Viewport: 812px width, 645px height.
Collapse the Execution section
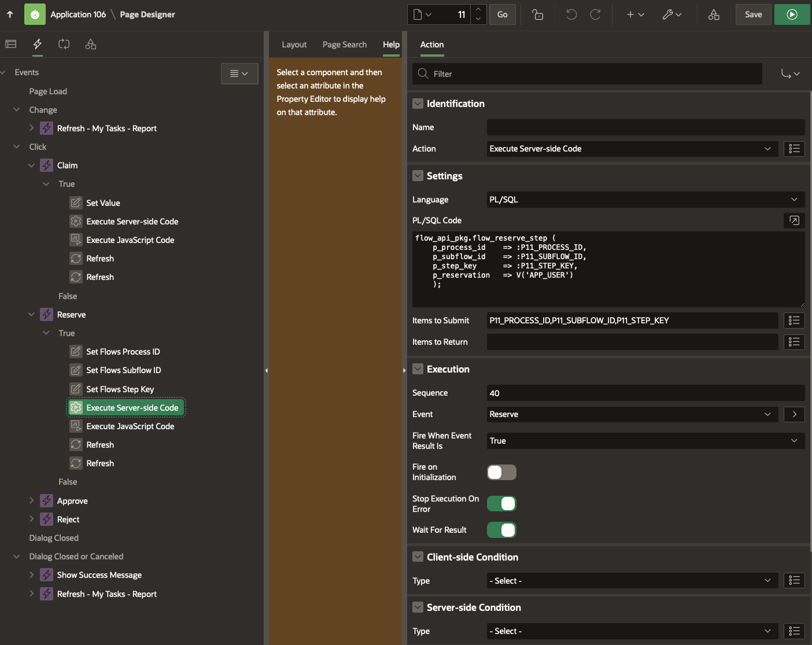418,369
